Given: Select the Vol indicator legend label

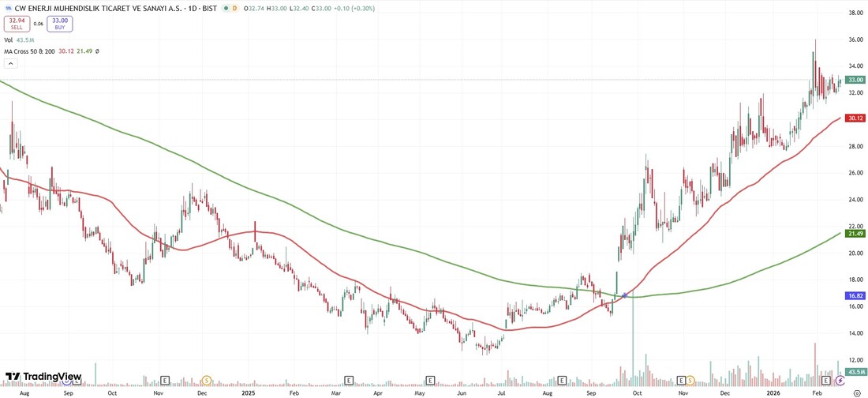Looking at the screenshot, I should (x=9, y=39).
